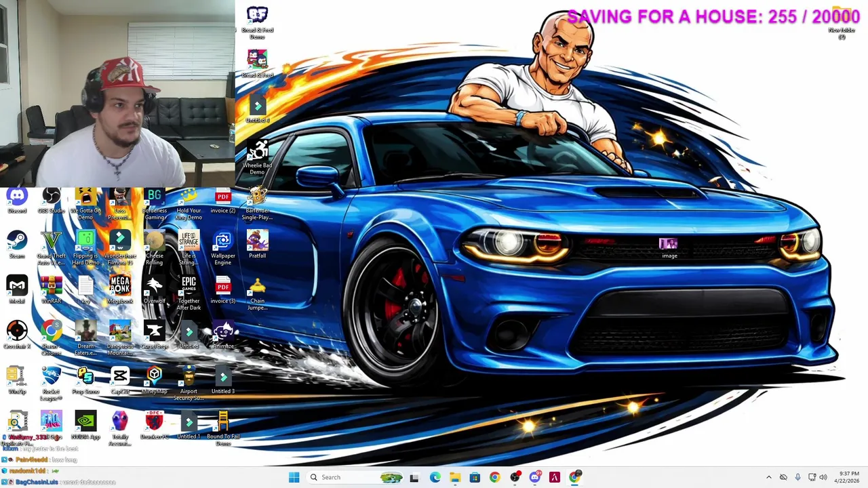
Task: Select the Untitled 3 Filmora project
Action: pyautogui.click(x=223, y=381)
